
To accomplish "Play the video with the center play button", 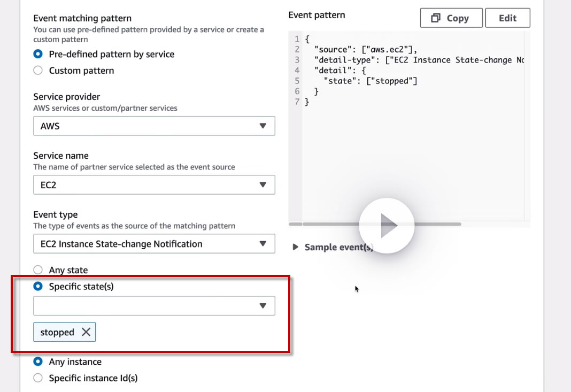I will [x=387, y=226].
